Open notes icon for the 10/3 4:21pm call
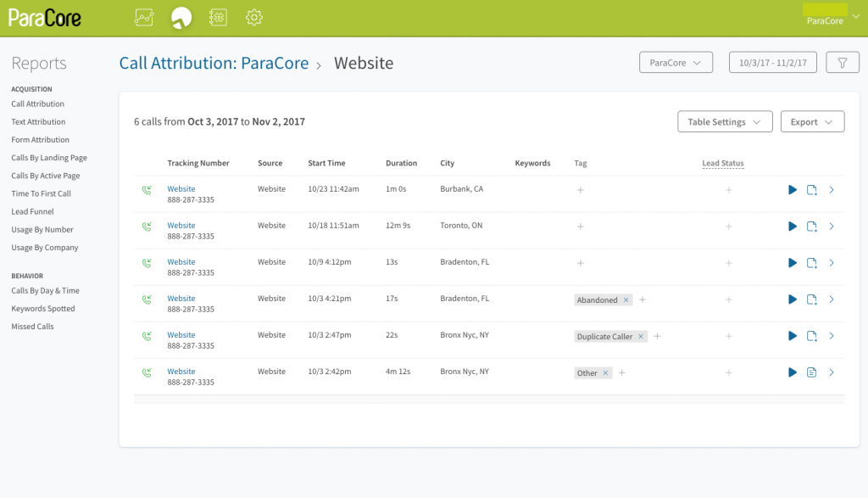Screen dimensions: 868x498 [x=811, y=299]
